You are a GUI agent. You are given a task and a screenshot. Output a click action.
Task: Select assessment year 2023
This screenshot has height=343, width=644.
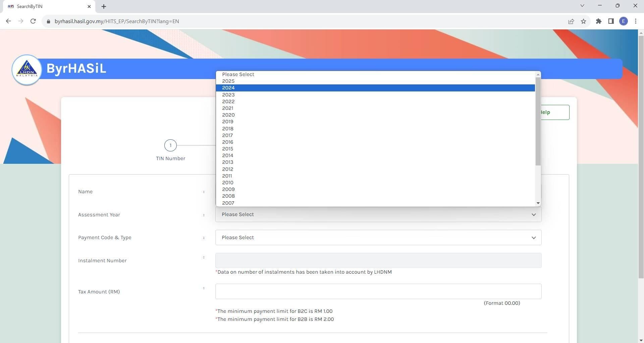pos(375,95)
